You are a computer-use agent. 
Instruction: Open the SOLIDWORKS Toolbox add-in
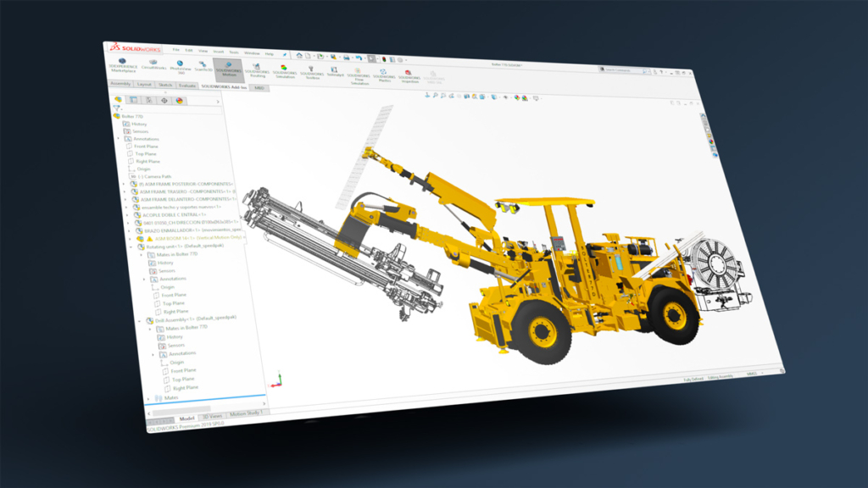(310, 69)
